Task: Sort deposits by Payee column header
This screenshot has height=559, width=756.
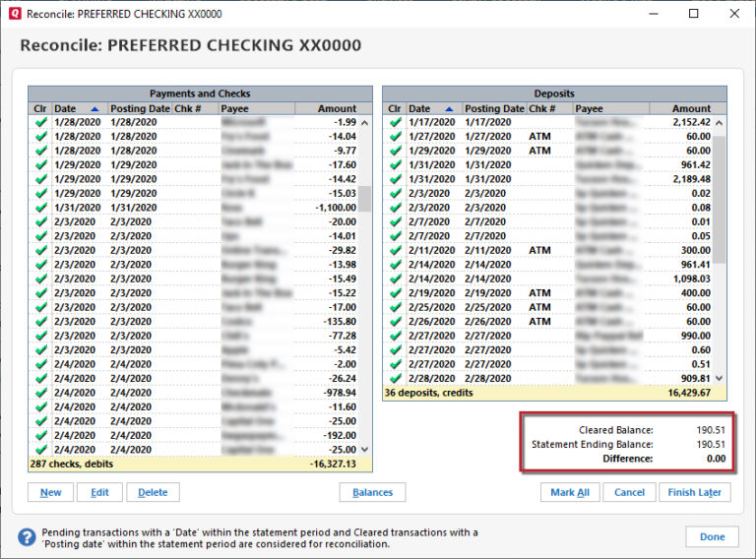Action: point(590,108)
